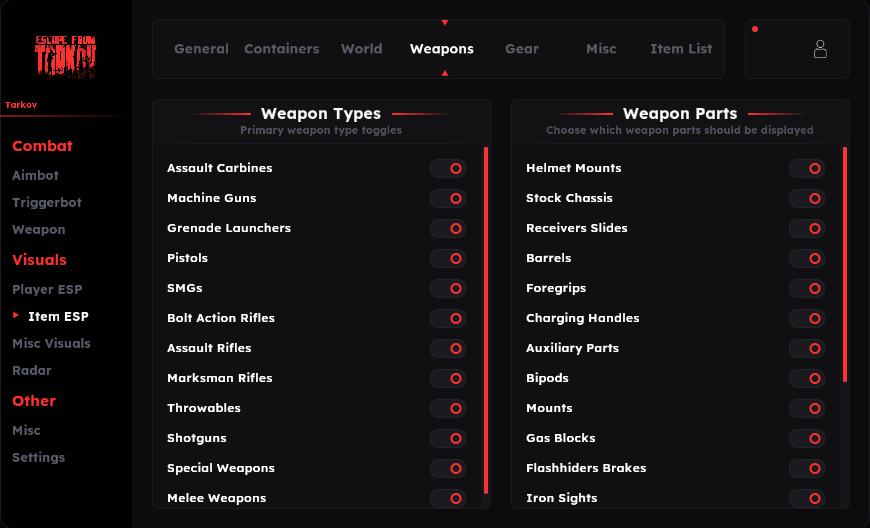Open the Settings sidebar entry
The image size is (870, 528).
[38, 458]
